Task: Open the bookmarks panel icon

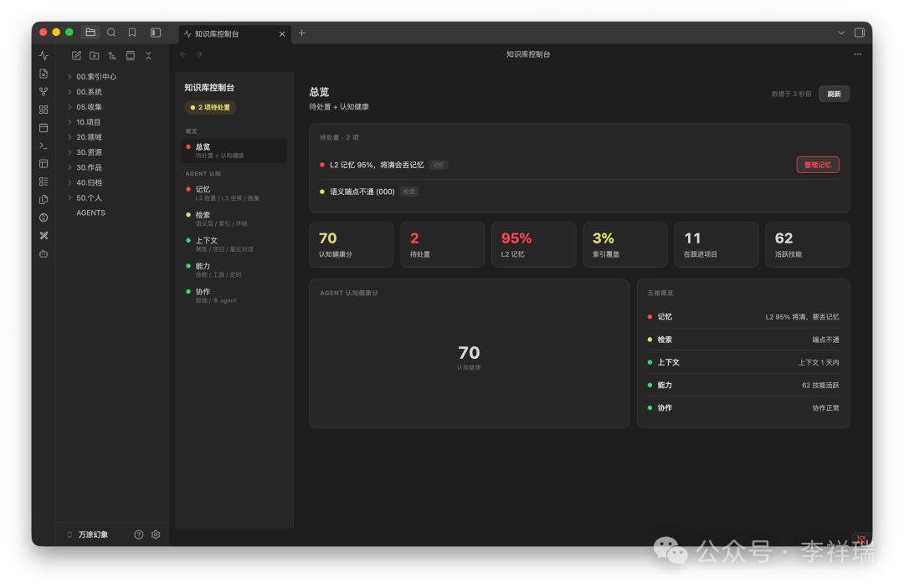Action: 132,33
